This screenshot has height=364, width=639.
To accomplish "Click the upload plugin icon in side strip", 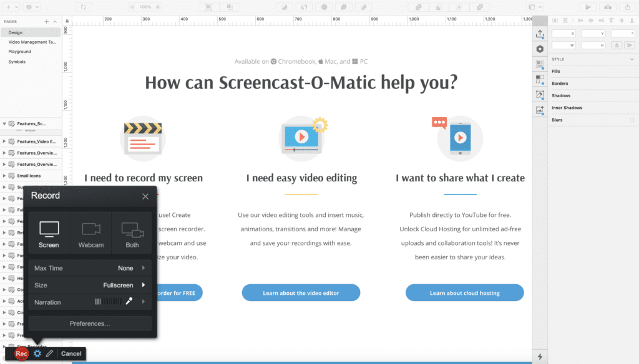I will click(x=540, y=34).
